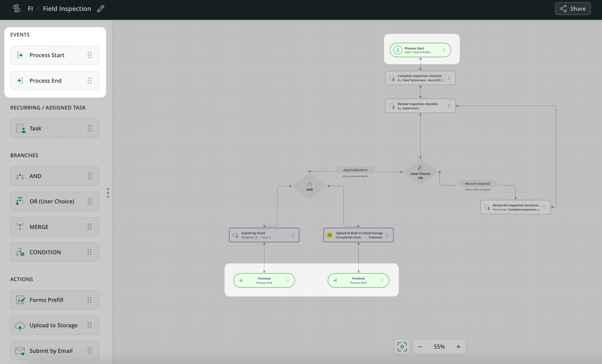Open the workflow list icon in header
Screen dimensions: 602x364
[x=16, y=8]
